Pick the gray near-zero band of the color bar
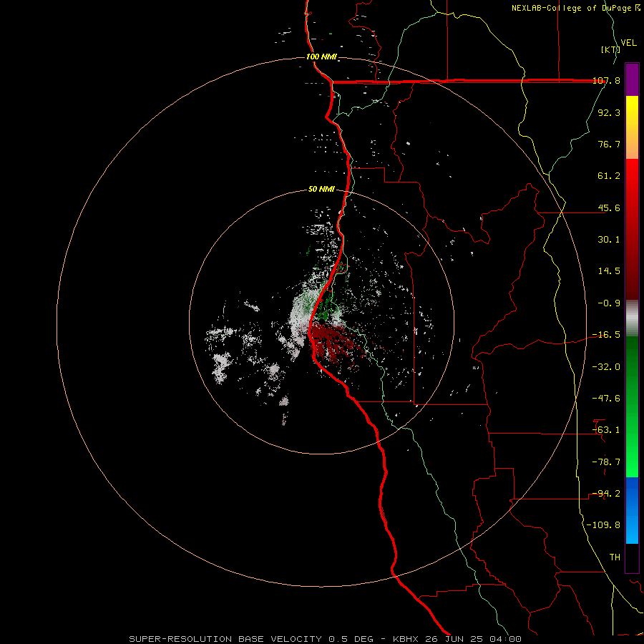 click(632, 318)
